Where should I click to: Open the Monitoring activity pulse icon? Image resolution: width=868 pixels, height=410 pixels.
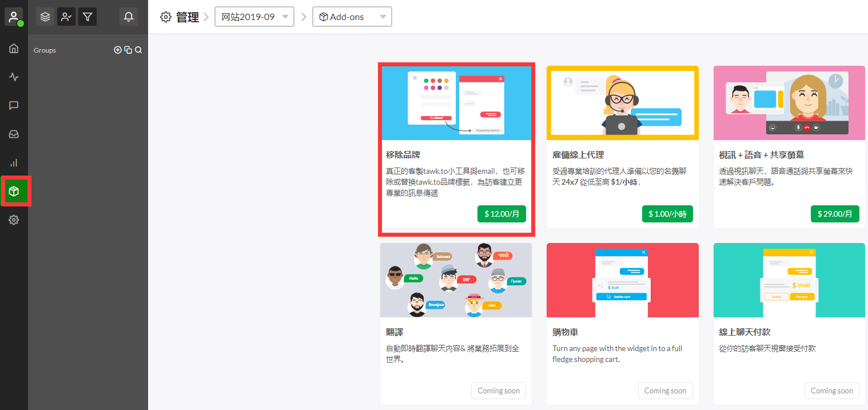point(14,77)
